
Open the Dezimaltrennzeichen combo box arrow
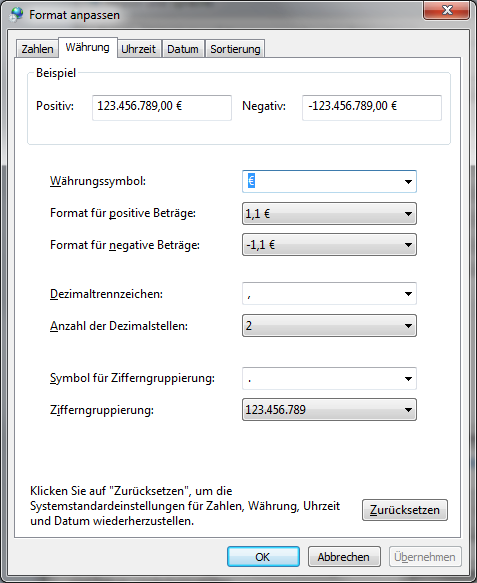(408, 294)
